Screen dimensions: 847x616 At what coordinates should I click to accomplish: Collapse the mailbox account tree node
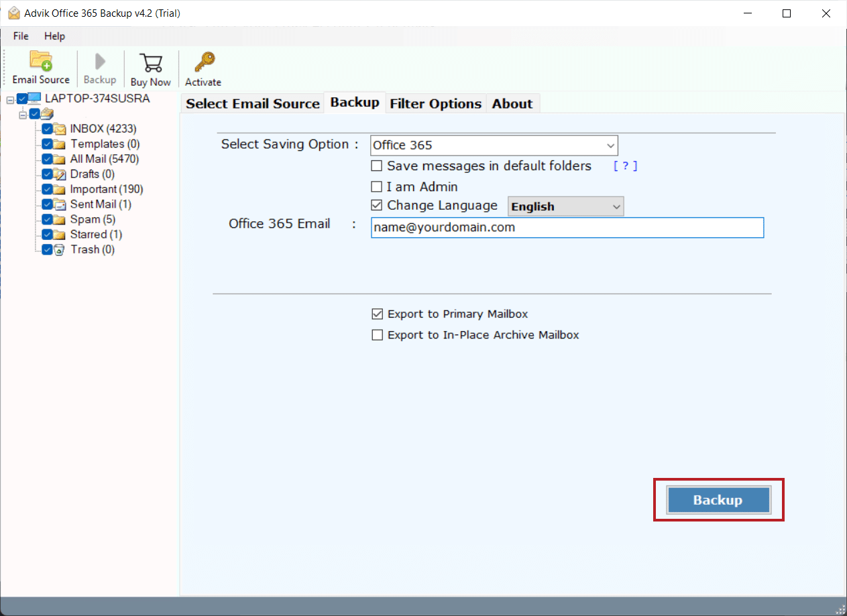[x=23, y=115]
